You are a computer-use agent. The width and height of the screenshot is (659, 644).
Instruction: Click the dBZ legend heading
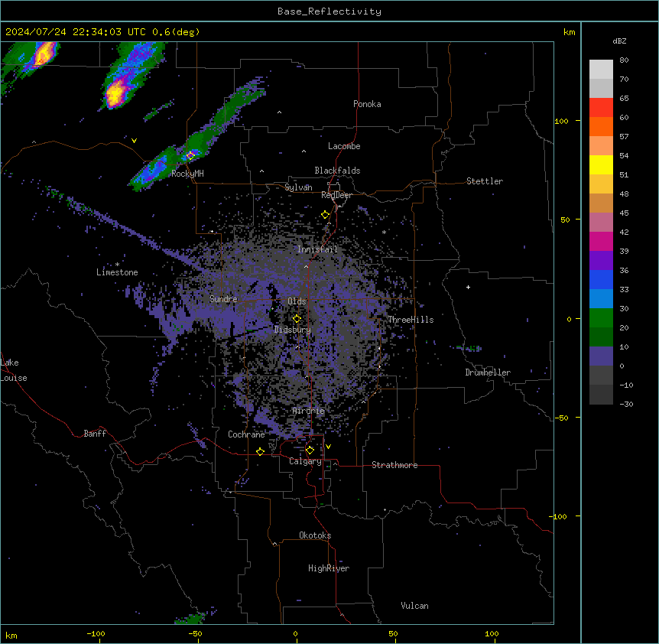619,41
